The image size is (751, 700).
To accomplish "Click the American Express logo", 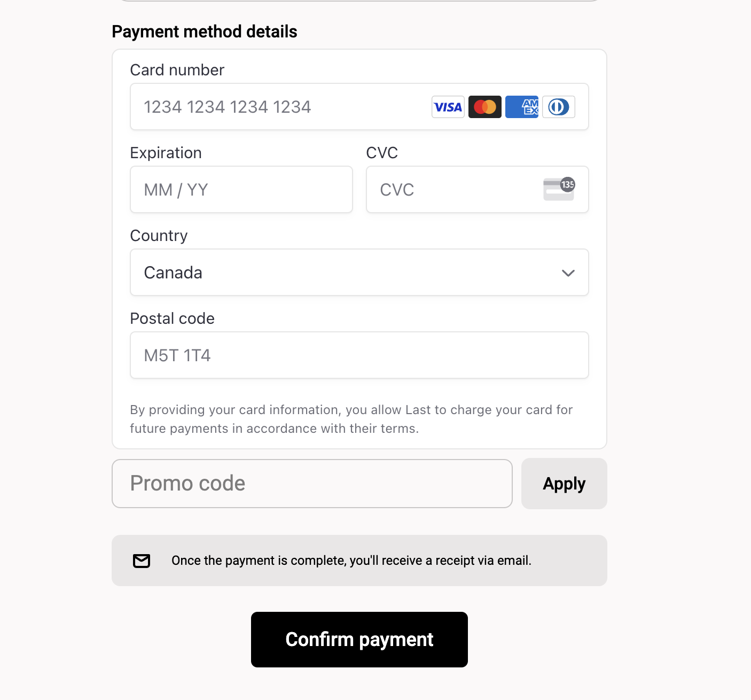I will coord(522,107).
